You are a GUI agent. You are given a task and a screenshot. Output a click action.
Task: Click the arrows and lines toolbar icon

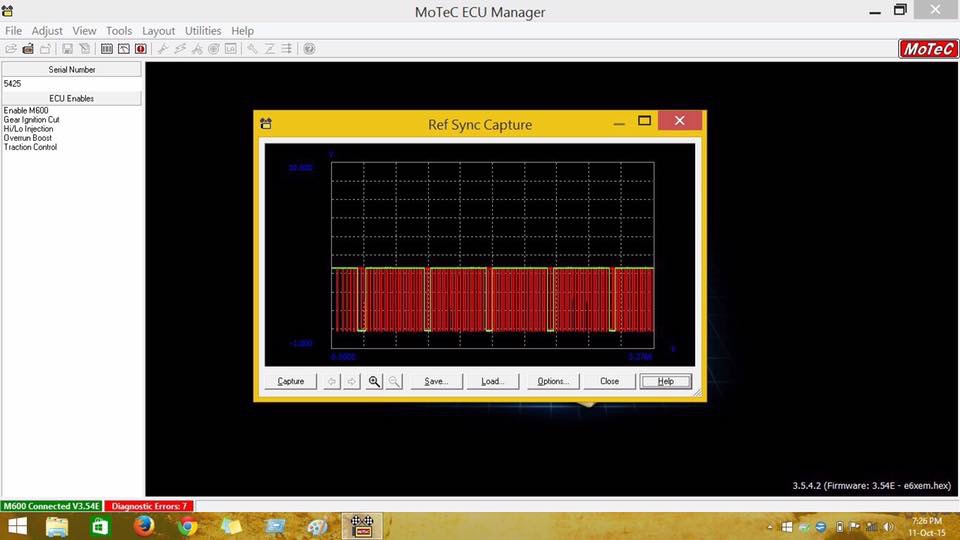tap(287, 49)
